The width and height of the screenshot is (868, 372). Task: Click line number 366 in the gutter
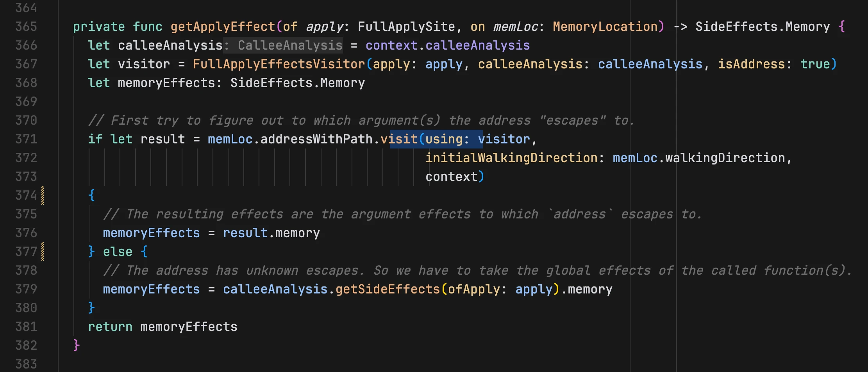(x=26, y=45)
